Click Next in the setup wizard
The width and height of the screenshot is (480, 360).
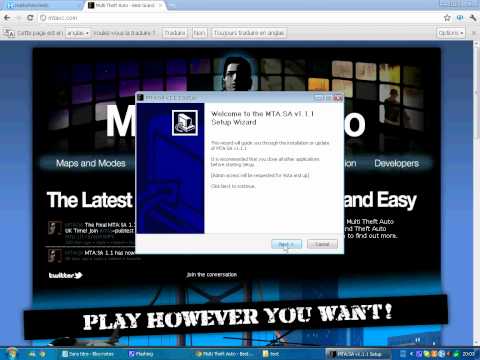point(286,244)
